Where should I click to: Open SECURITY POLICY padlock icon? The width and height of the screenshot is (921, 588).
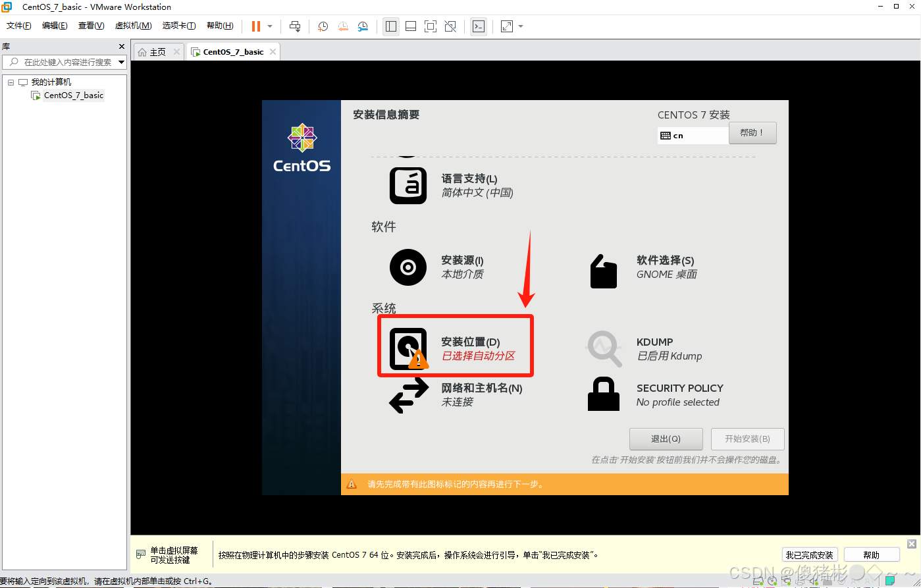(x=604, y=394)
